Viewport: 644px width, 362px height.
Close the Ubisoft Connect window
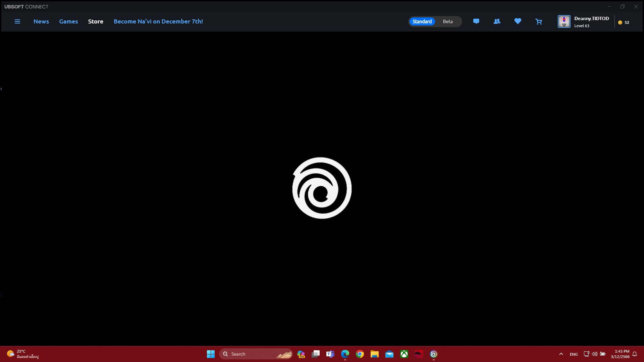pyautogui.click(x=636, y=6)
